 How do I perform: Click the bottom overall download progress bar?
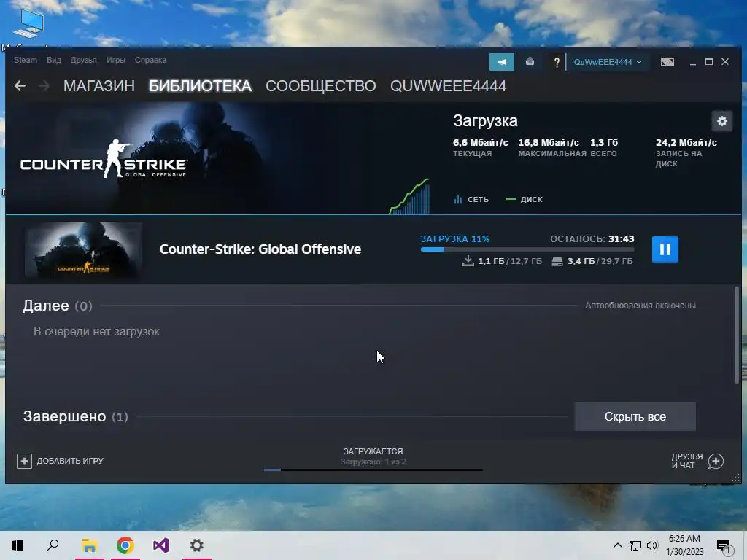click(x=373, y=470)
